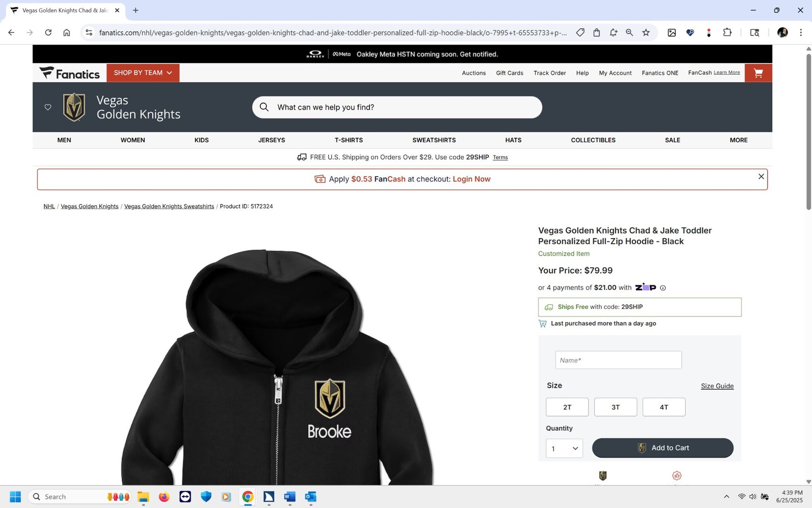Go to browser home page

[x=66, y=33]
